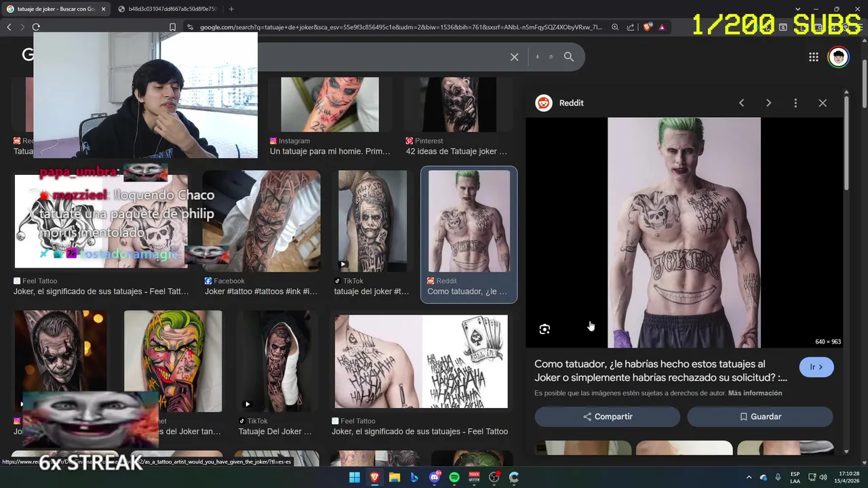Bookmark this page via address bar icon
The image size is (868, 488).
(172, 27)
